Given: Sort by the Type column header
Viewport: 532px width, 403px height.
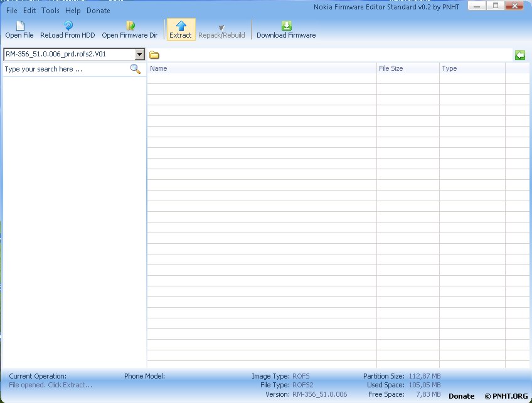Looking at the screenshot, I should pyautogui.click(x=472, y=68).
